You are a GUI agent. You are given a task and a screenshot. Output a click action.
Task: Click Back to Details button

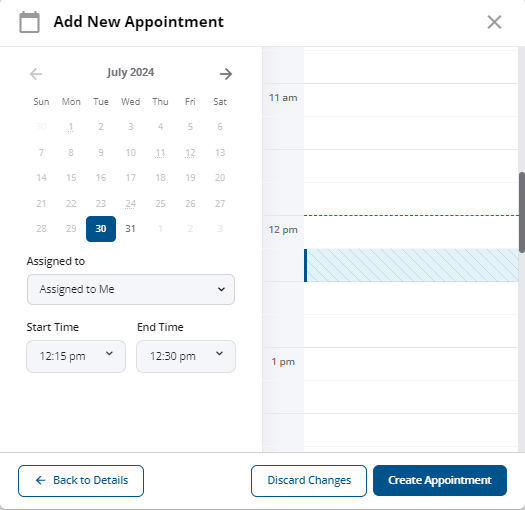[x=81, y=481]
